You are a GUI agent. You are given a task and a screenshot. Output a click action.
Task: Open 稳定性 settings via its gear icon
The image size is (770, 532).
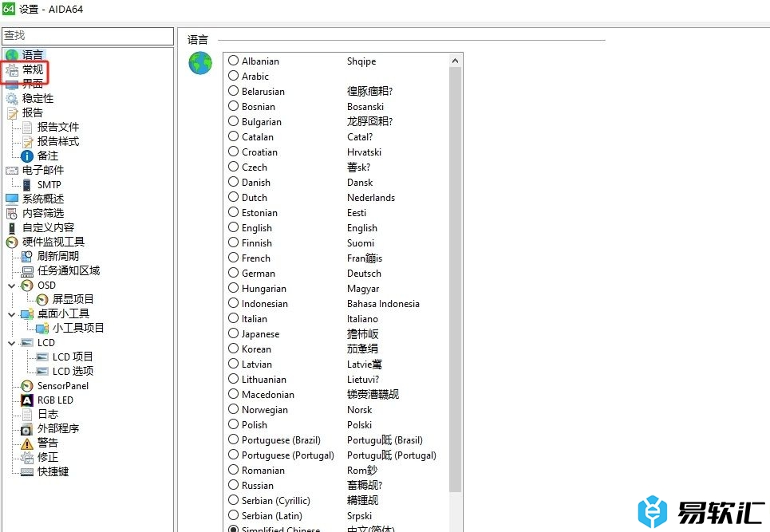(12, 98)
